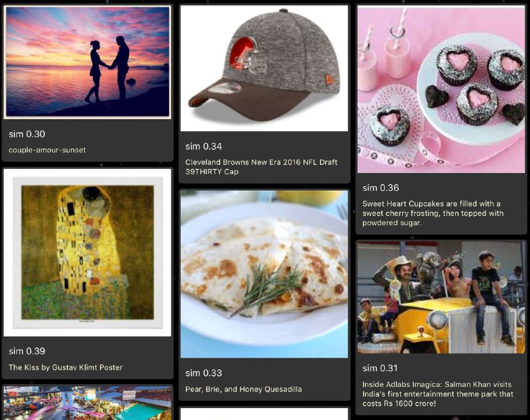Open the Sweet Heart Cupcakes photo

441,89
